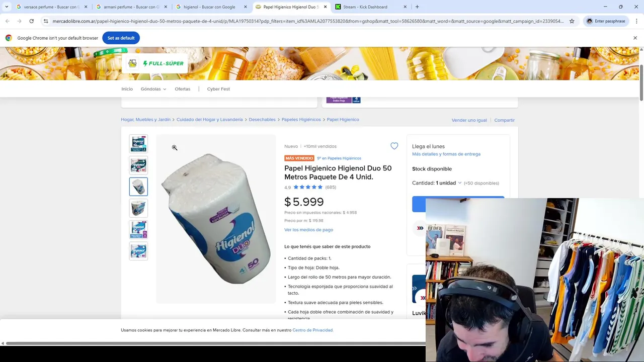Close the versace perfume tab
This screenshot has height=362, width=644.
point(86,7)
